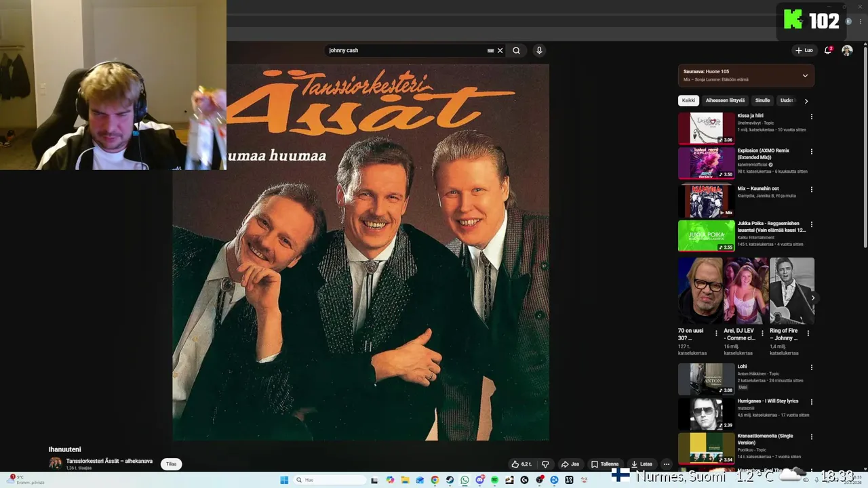Image resolution: width=868 pixels, height=488 pixels.
Task: Open Task View in taskbar
Action: click(x=374, y=480)
